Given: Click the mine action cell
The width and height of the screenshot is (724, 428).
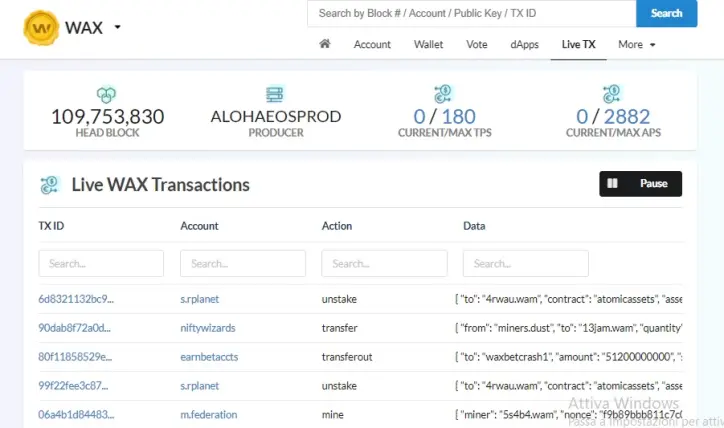Looking at the screenshot, I should 333,415.
